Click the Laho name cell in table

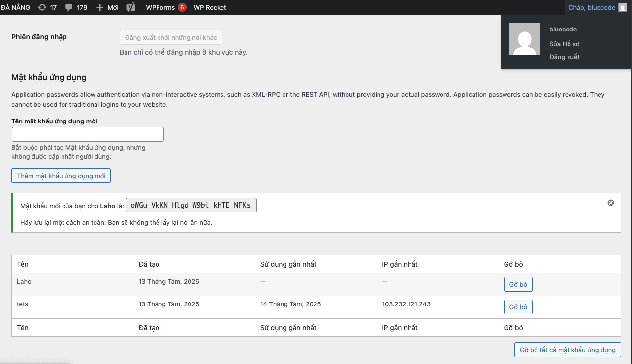tap(24, 282)
